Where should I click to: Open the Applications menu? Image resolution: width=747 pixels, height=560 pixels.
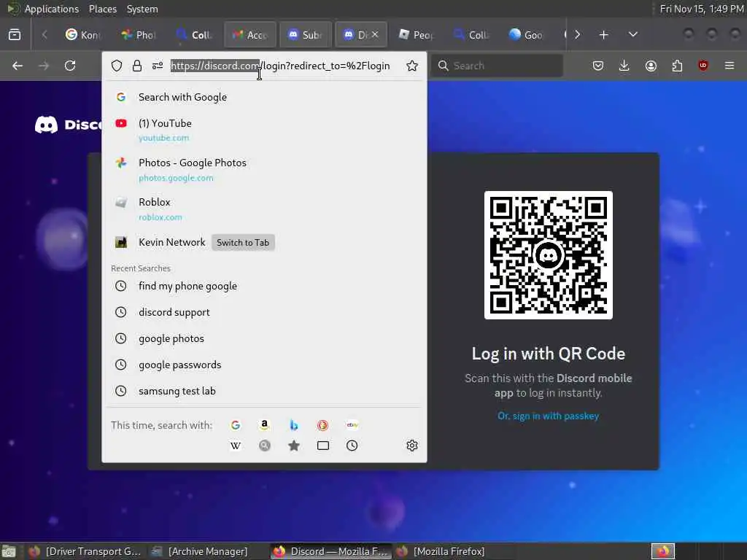point(52,9)
